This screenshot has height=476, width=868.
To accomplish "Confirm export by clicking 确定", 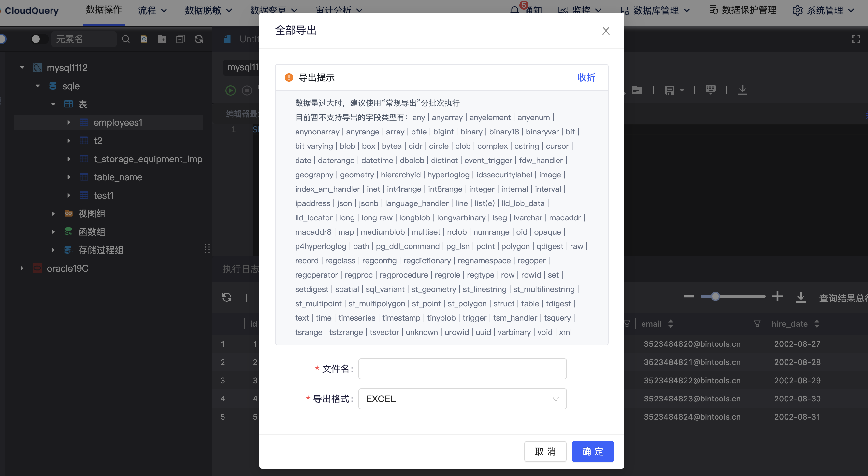I will pyautogui.click(x=592, y=452).
